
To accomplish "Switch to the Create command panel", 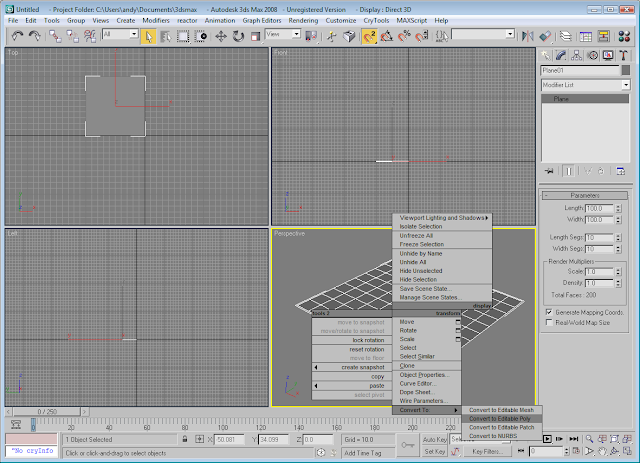I will pyautogui.click(x=545, y=56).
